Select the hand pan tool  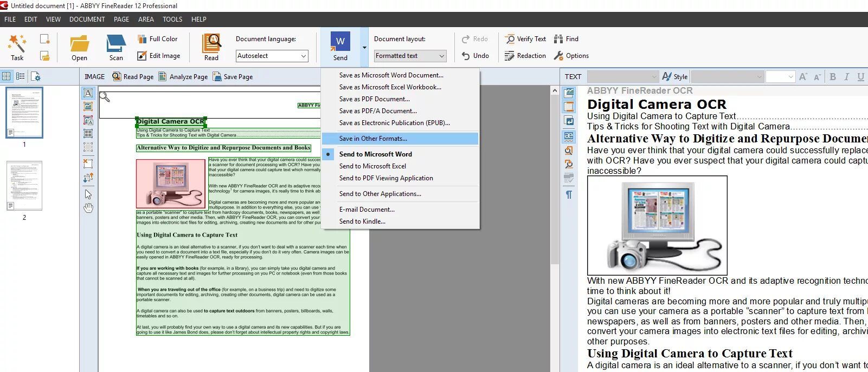pos(88,208)
